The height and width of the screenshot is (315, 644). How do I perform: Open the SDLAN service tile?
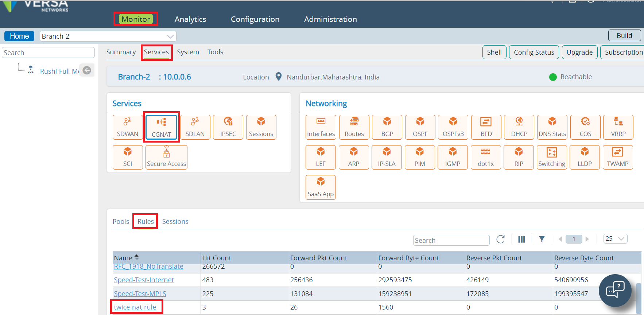(195, 127)
